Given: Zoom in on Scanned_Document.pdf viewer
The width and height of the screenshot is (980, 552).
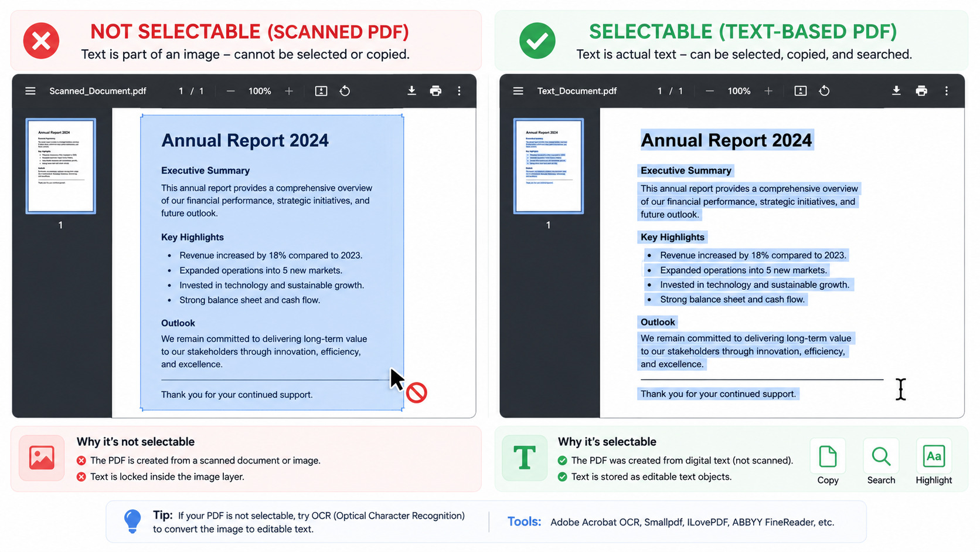Looking at the screenshot, I should pyautogui.click(x=289, y=91).
